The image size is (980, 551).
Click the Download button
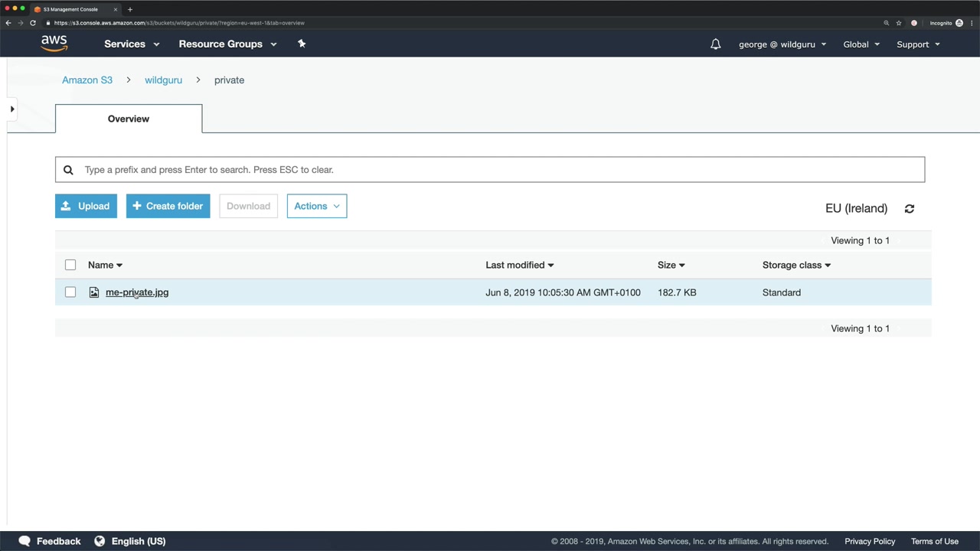248,206
